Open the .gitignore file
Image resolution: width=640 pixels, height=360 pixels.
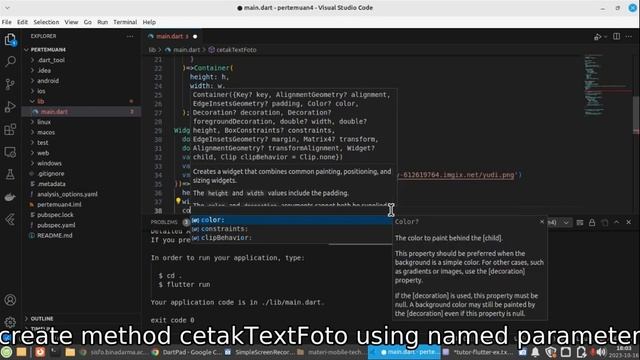click(81, 173)
